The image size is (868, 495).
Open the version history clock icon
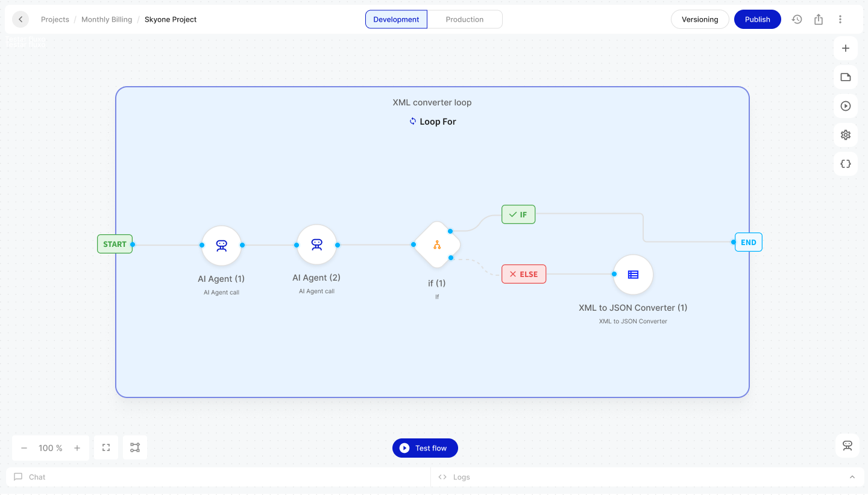(797, 19)
